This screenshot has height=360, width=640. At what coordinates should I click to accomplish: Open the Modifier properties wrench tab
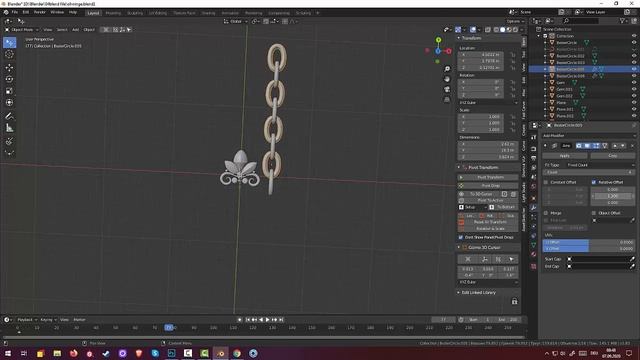[x=533, y=207]
